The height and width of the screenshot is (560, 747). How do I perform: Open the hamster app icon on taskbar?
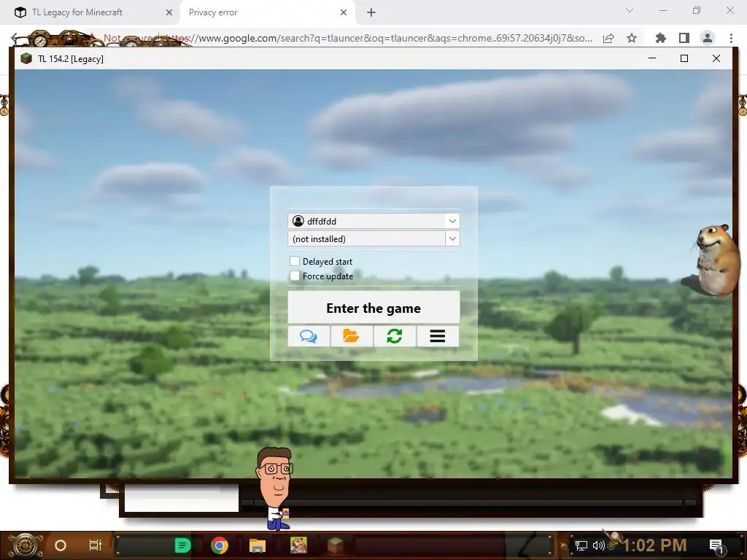point(298,545)
